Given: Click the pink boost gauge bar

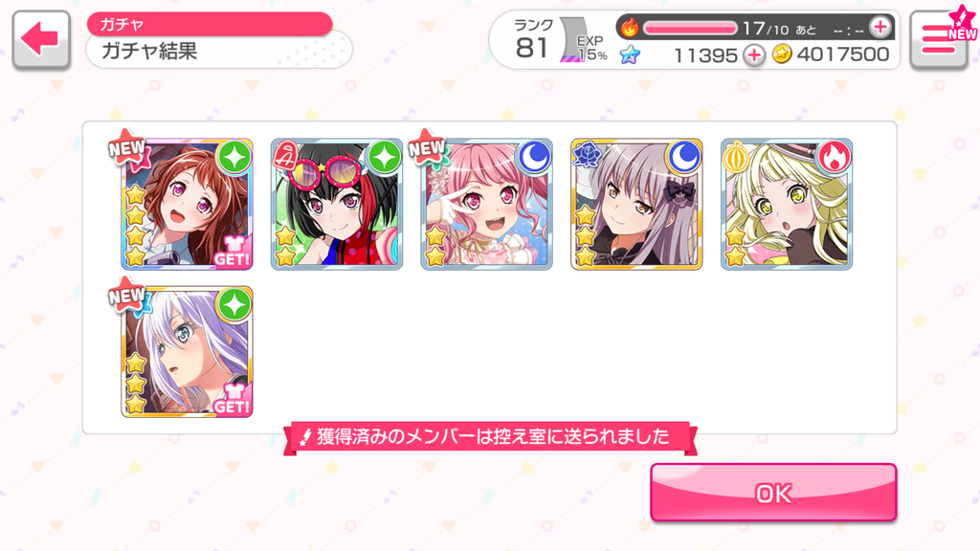Looking at the screenshot, I should [691, 28].
